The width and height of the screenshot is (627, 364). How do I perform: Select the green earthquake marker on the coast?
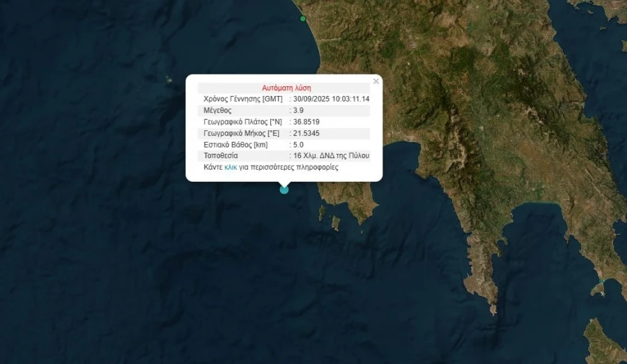click(303, 18)
